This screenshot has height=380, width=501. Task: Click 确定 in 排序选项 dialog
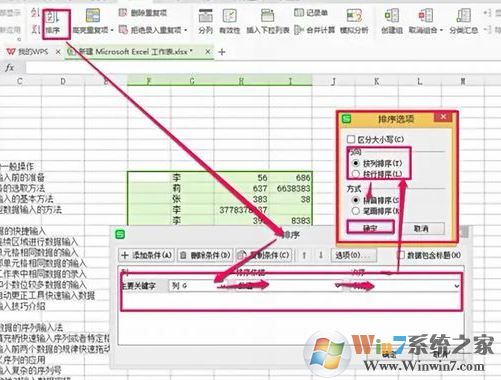coord(370,228)
